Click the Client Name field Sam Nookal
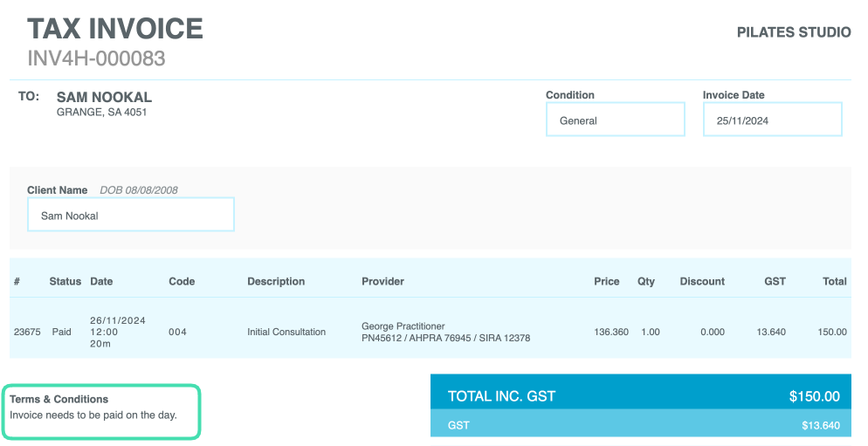Screen dimensions: 868x446 [131, 214]
